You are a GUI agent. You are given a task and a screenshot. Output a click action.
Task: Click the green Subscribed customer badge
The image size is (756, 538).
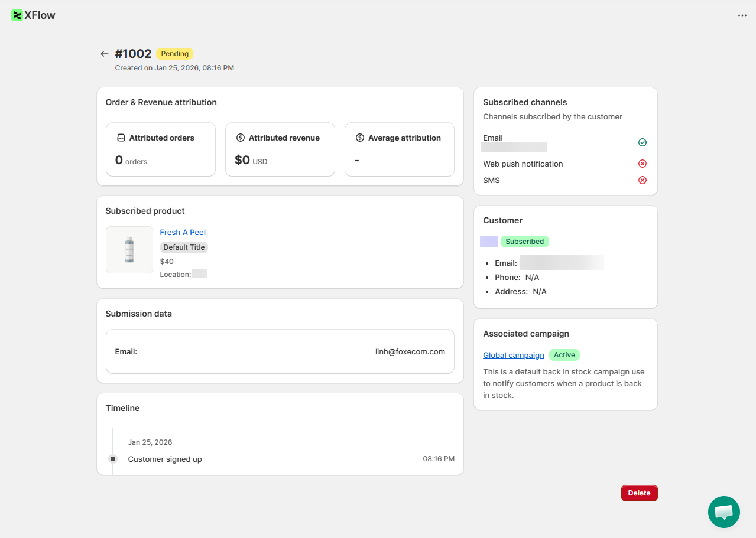pyautogui.click(x=524, y=242)
